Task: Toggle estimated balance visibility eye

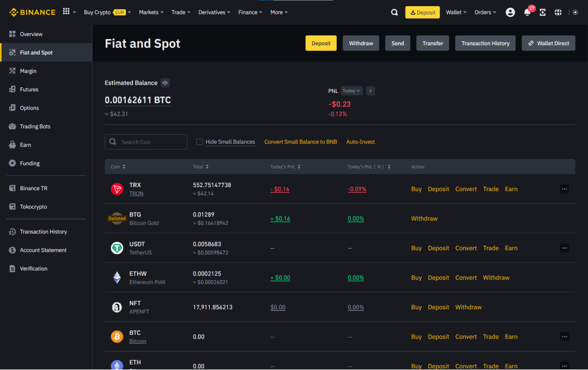Action: (165, 83)
